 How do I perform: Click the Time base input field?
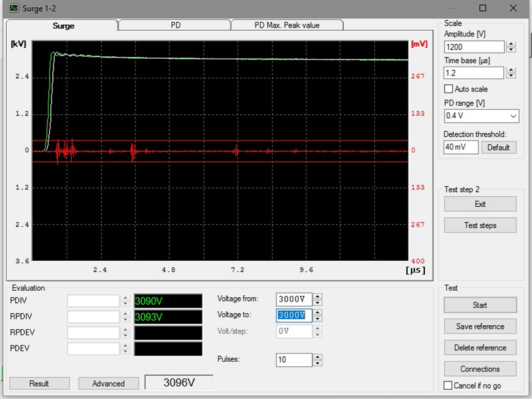pyautogui.click(x=474, y=73)
